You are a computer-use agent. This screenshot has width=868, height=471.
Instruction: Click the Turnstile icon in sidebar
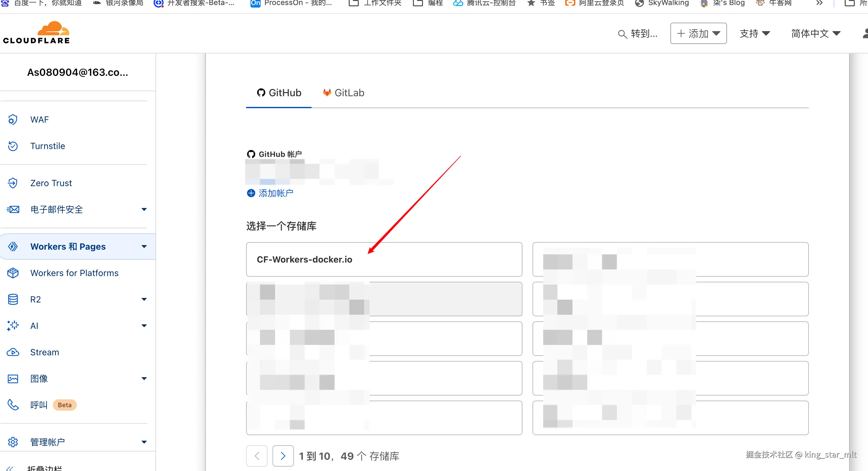pos(13,146)
